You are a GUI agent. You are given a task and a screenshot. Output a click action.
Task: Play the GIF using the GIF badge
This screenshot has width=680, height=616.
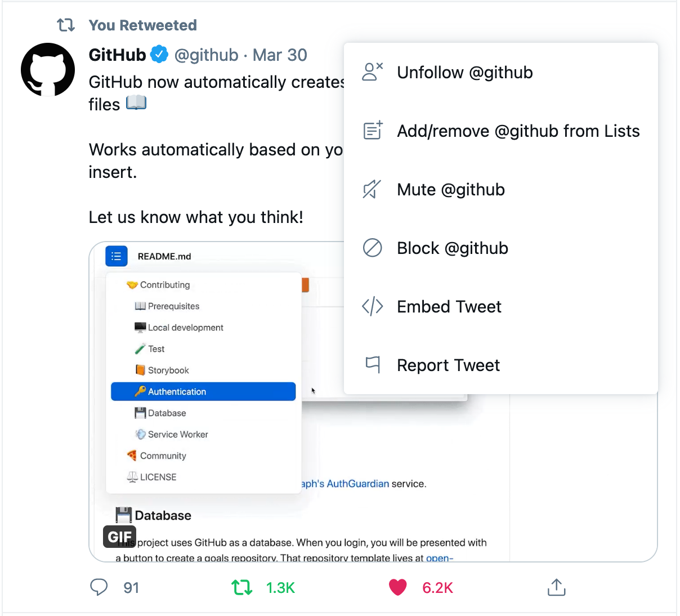pyautogui.click(x=119, y=537)
